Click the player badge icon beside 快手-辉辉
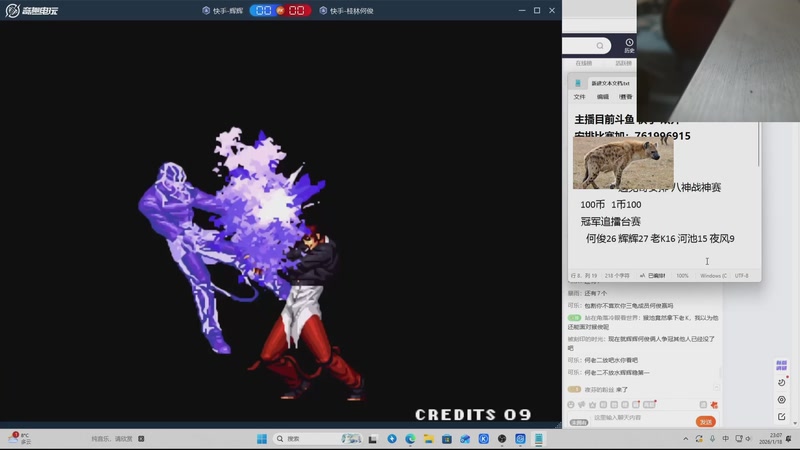Viewport: 800px width, 450px height. pyautogui.click(x=206, y=10)
